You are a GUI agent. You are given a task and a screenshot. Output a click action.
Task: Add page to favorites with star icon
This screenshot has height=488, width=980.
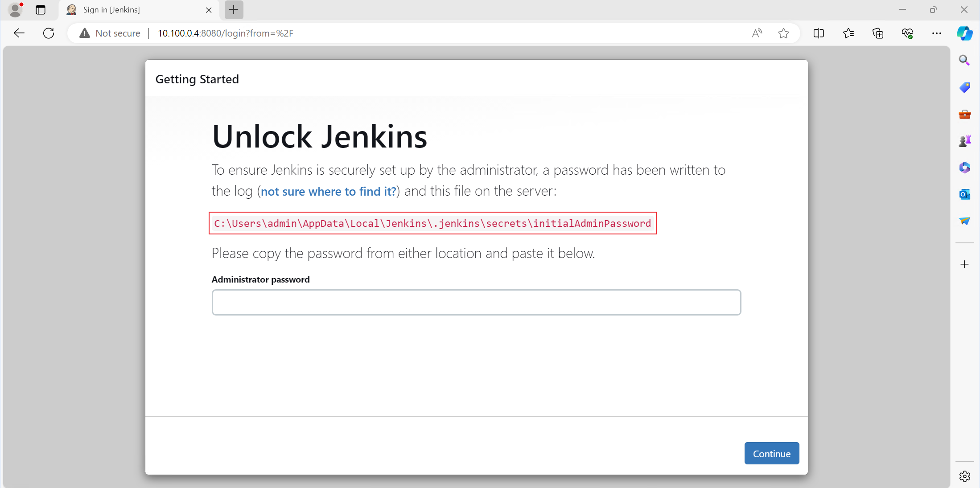click(783, 33)
